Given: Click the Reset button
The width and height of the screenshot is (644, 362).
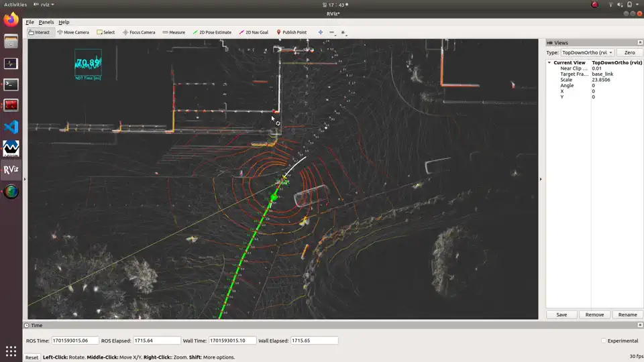Looking at the screenshot, I should 32,357.
